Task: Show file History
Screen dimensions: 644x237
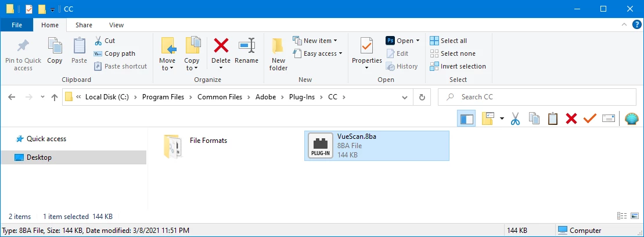Action: (x=402, y=66)
